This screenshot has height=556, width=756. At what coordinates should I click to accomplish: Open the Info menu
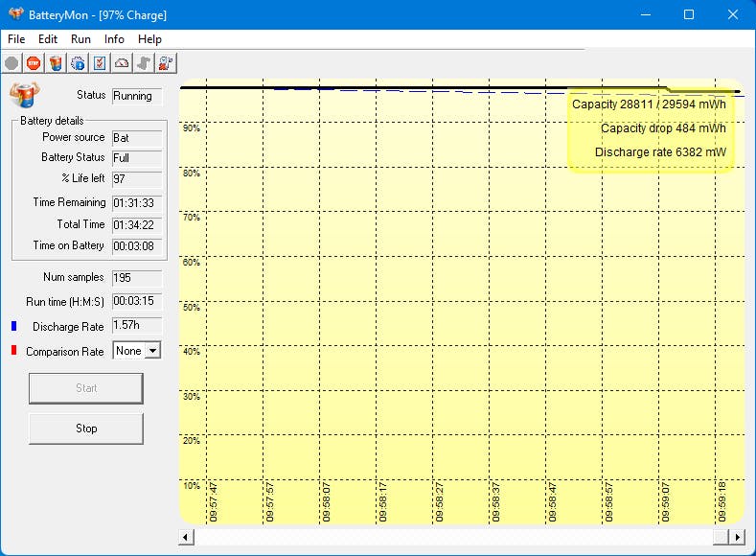click(114, 39)
